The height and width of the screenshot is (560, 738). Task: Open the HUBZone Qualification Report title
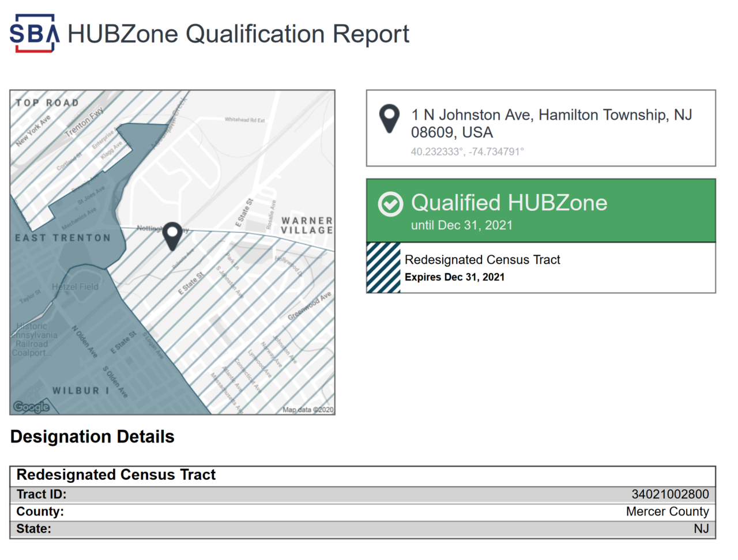[238, 34]
